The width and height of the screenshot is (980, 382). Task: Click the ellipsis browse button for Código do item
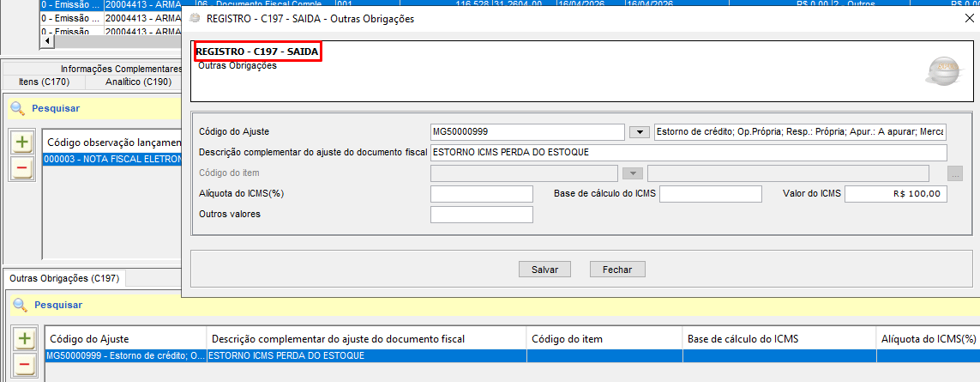955,173
